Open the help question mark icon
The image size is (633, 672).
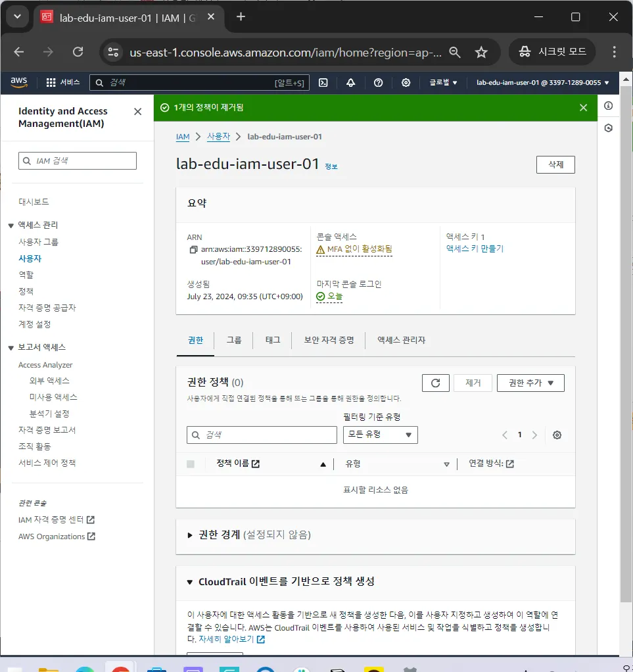(x=378, y=83)
